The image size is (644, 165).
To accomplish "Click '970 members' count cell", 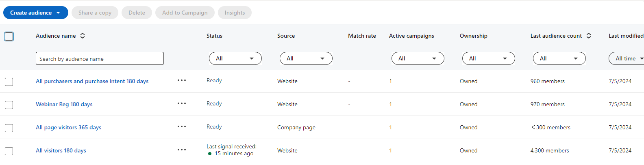I will click(548, 104).
